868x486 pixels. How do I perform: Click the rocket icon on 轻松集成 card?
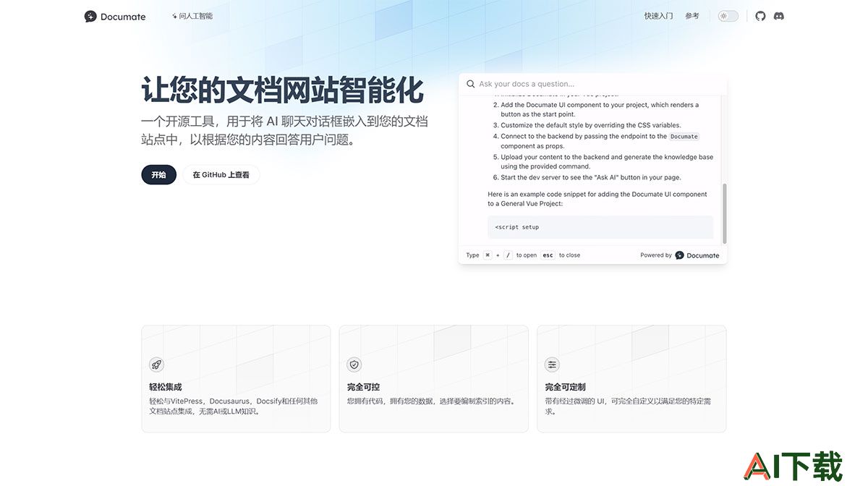156,364
